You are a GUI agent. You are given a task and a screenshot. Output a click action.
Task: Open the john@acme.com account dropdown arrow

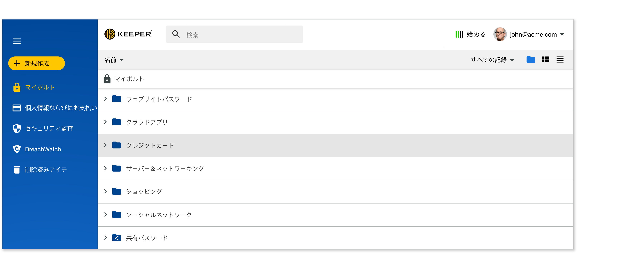coord(562,34)
